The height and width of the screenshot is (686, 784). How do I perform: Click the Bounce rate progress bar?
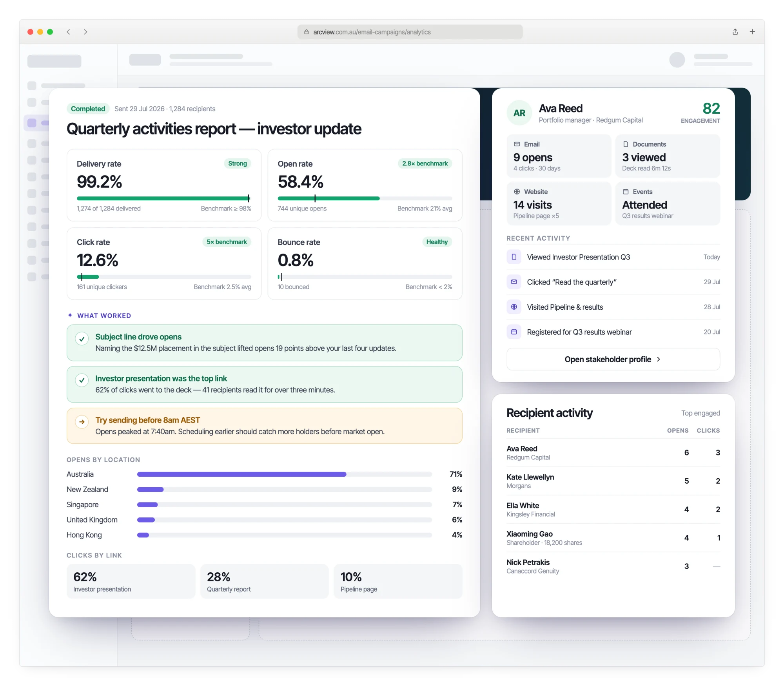pyautogui.click(x=365, y=277)
